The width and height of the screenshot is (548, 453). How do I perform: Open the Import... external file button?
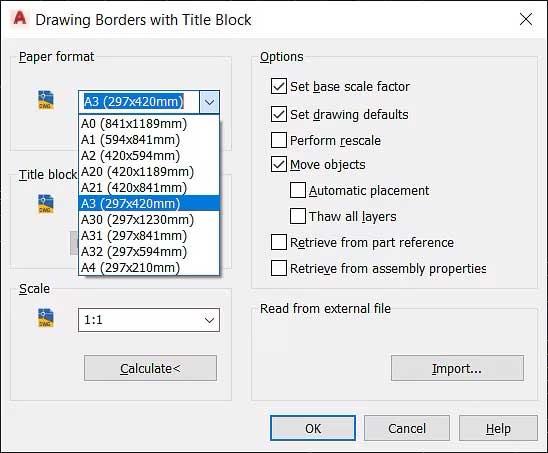(x=457, y=368)
